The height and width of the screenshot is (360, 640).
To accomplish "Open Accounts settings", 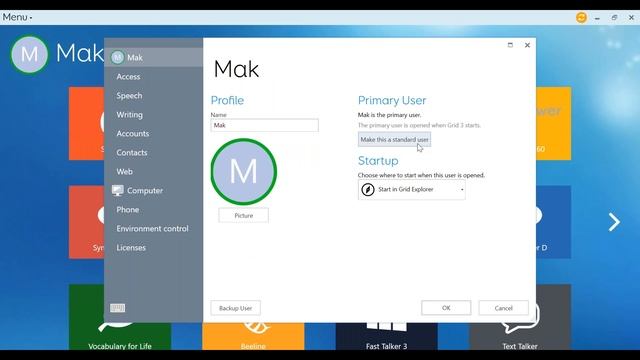I will 133,133.
